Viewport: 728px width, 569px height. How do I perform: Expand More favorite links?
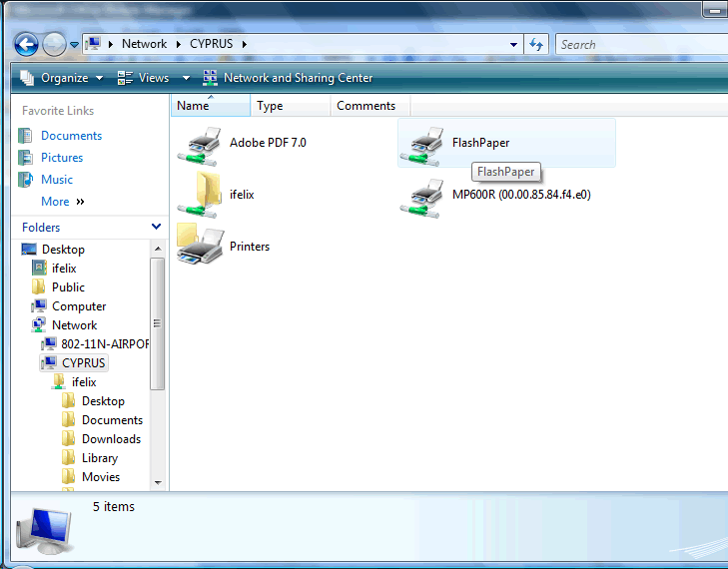coord(62,202)
